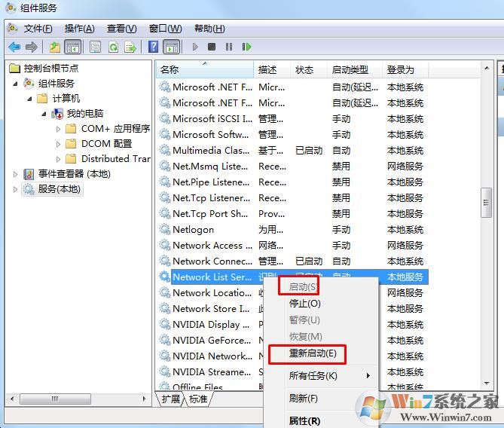Viewport: 504px width, 428px height.
Task: Click the Up one level folder icon
Action: coord(55,47)
